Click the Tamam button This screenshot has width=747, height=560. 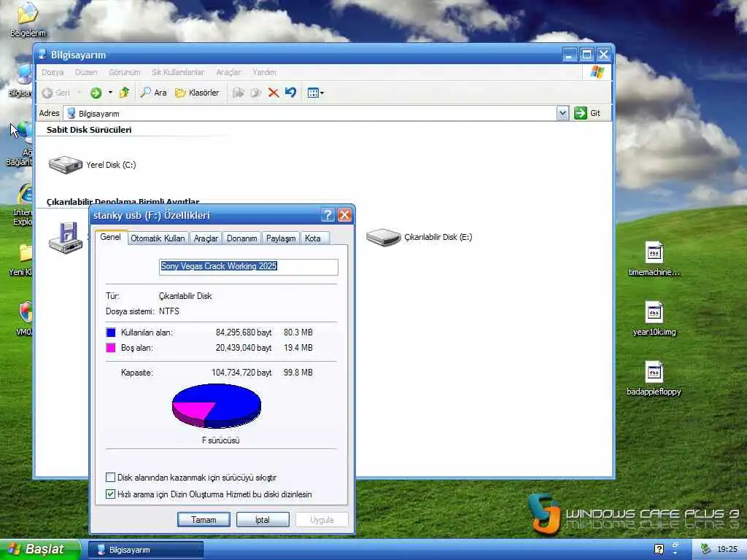(x=204, y=519)
